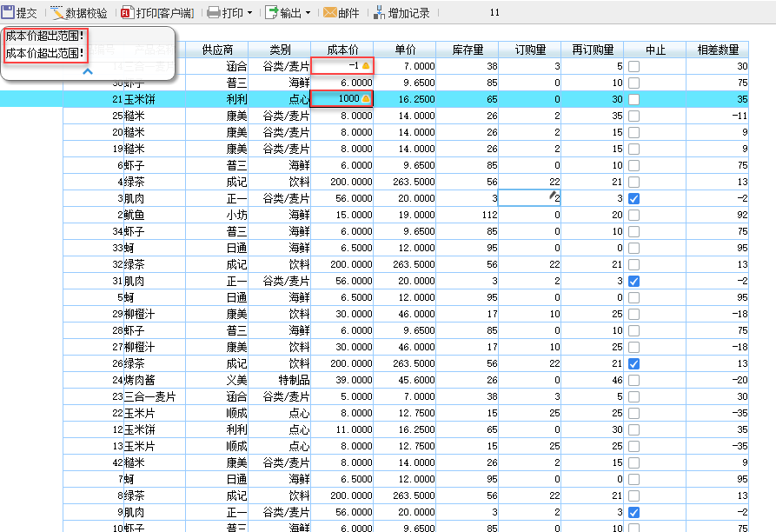Viewport: 776px width, 532px height.
Task: Click the 打印[客户端] button label
Action: click(165, 13)
